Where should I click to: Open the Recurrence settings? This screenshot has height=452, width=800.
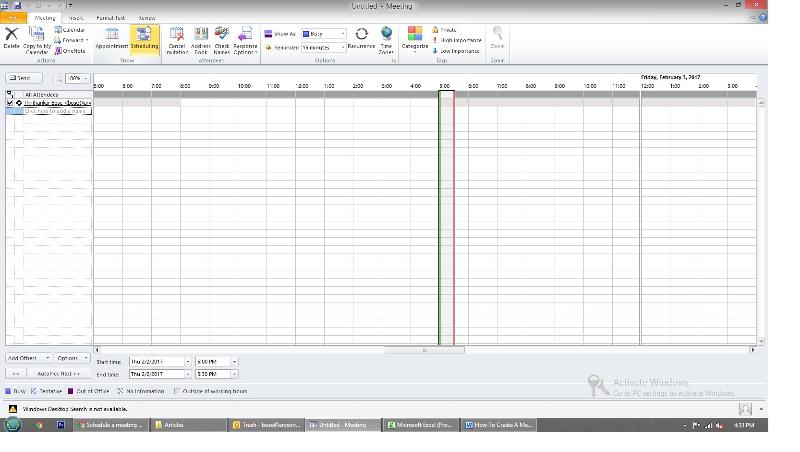[x=361, y=38]
